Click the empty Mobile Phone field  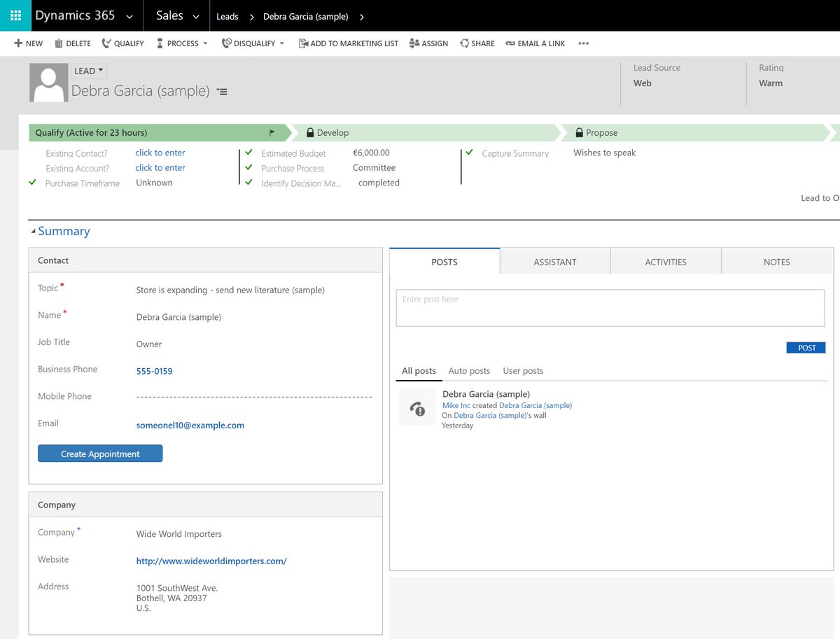click(x=254, y=397)
